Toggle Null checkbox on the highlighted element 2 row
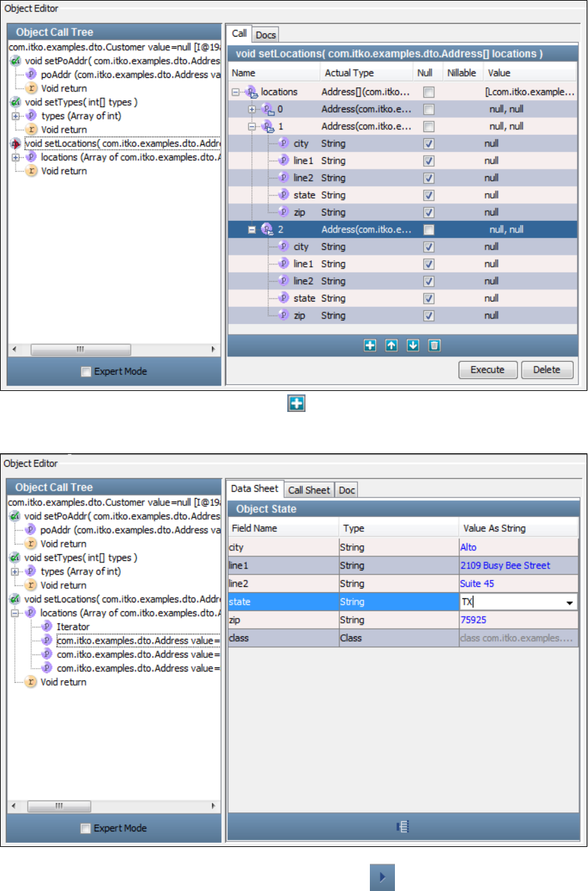 click(x=428, y=230)
